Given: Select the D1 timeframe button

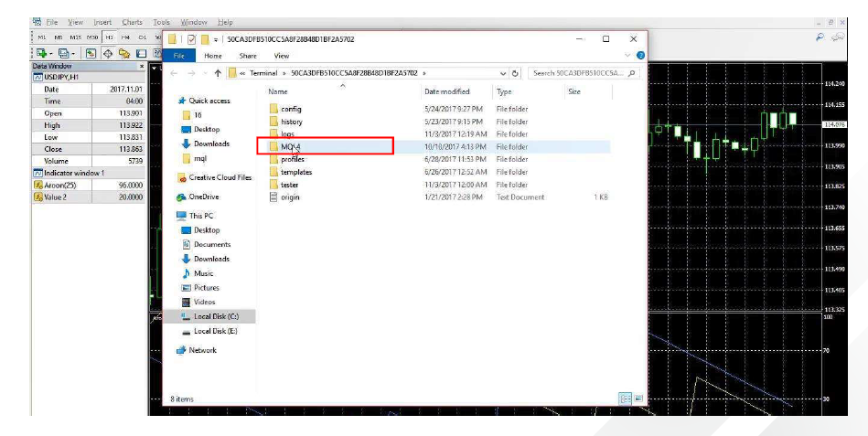Looking at the screenshot, I should [143, 37].
